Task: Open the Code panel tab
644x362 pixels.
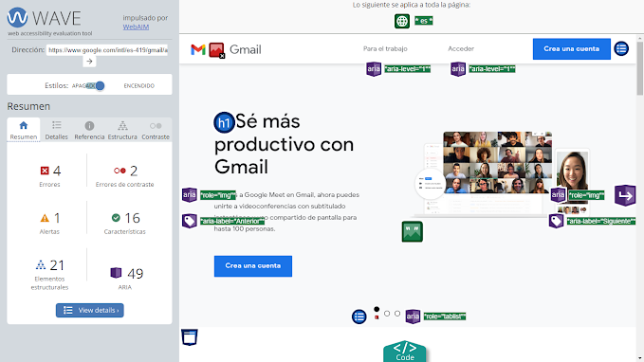Action: point(405,352)
